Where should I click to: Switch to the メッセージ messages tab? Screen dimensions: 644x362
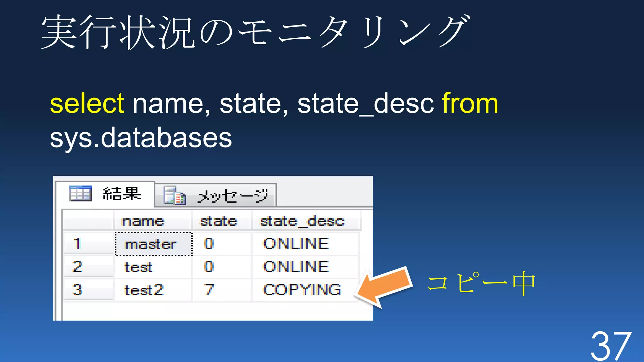pyautogui.click(x=216, y=195)
